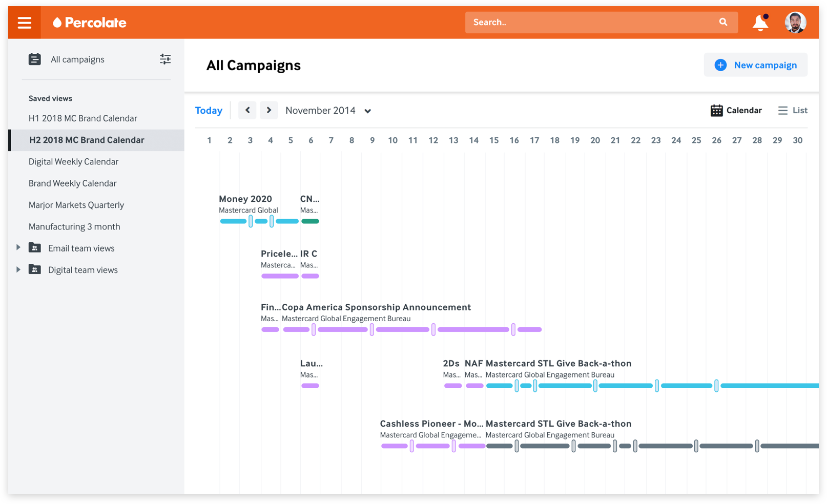Click the Email team views folder icon
The image size is (827, 504).
(x=35, y=248)
